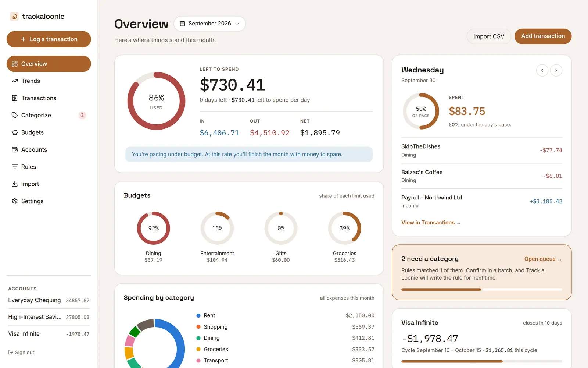Click the trackaloonie logo icon
Viewport: 588px width, 368px height.
pos(14,16)
